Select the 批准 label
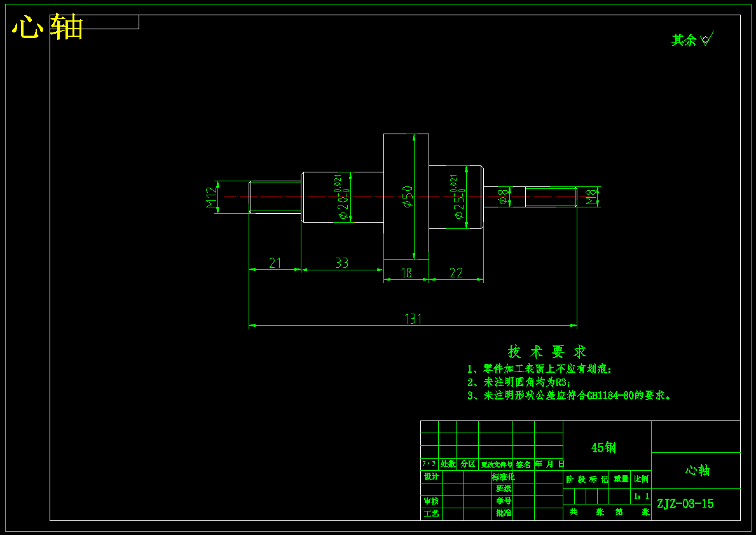 pos(503,513)
